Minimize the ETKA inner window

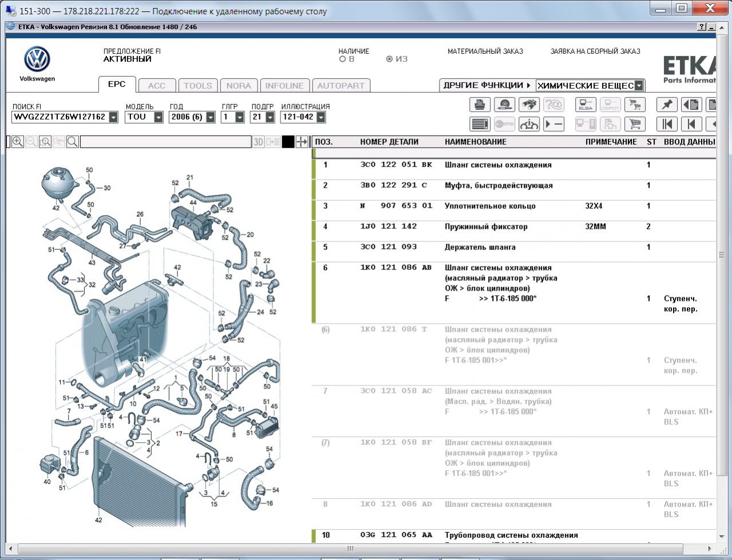point(711,27)
